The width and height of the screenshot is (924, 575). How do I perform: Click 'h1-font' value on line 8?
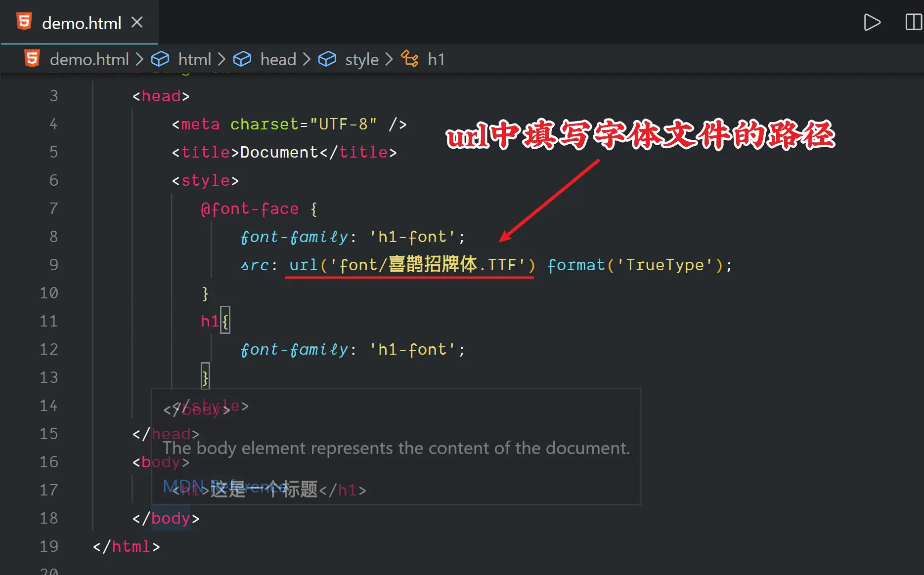point(412,237)
